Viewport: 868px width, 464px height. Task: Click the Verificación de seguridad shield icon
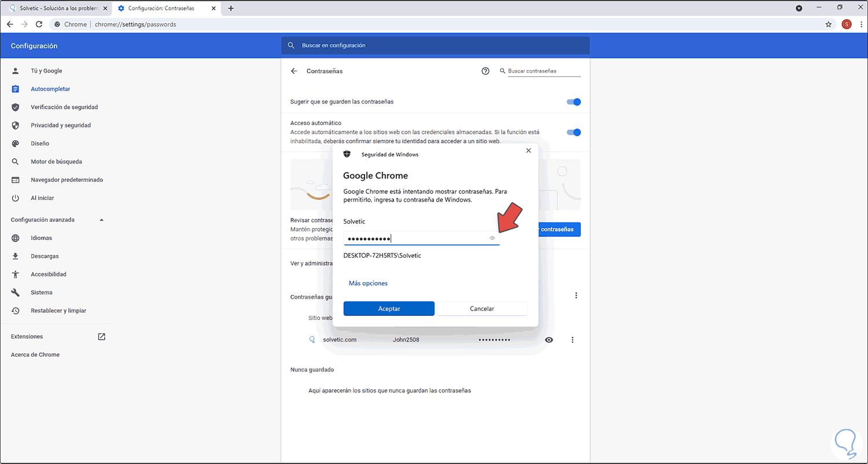16,107
